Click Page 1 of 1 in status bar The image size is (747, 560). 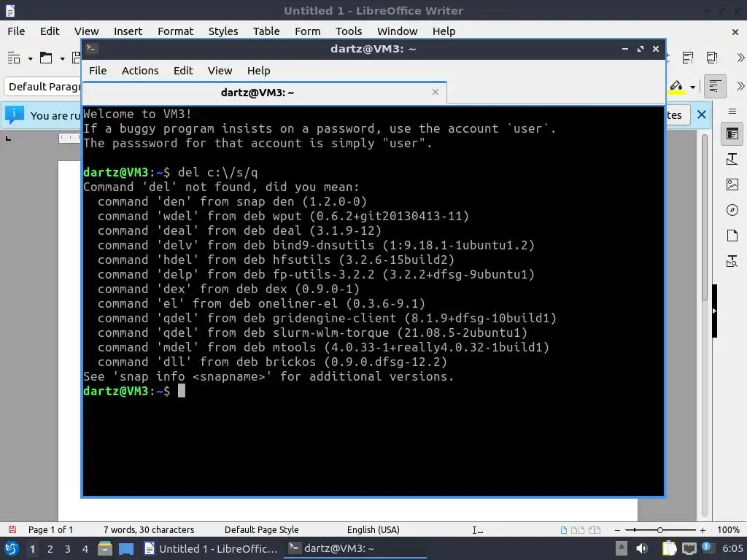point(50,529)
